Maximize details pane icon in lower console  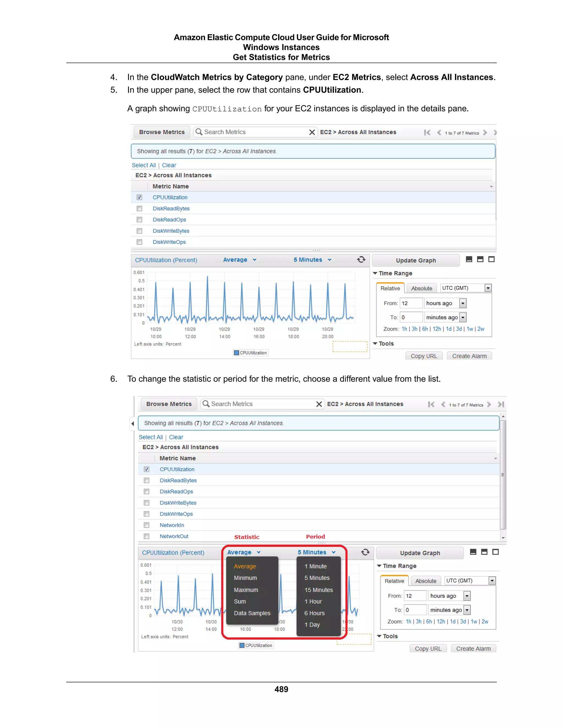coord(496,552)
